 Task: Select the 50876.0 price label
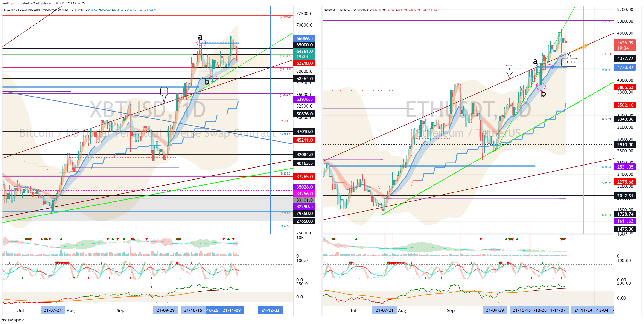click(x=304, y=114)
